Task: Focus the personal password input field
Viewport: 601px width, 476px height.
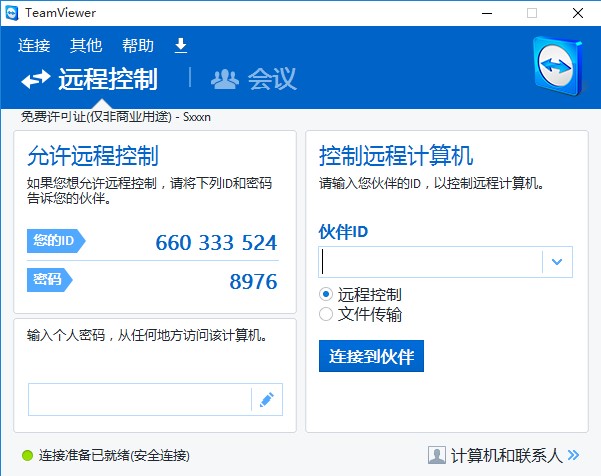Action: point(140,399)
